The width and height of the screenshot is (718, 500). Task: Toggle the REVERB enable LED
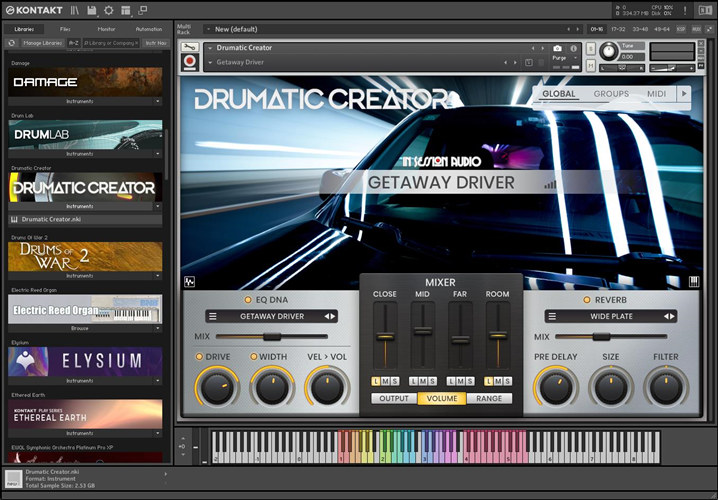(x=586, y=299)
